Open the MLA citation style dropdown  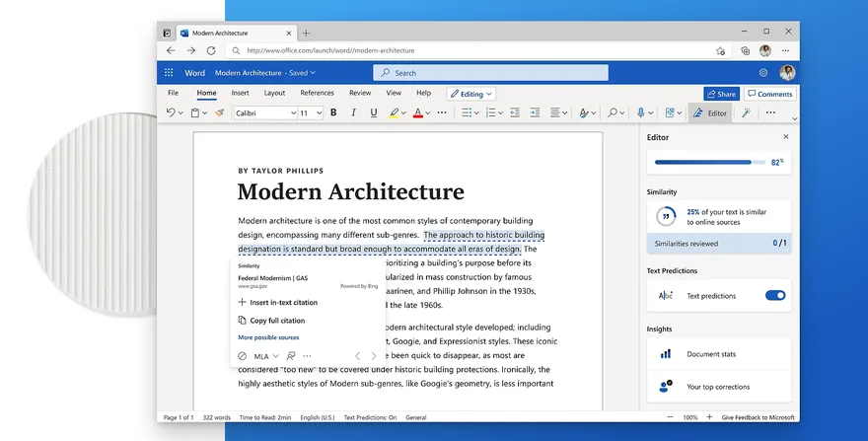click(266, 356)
